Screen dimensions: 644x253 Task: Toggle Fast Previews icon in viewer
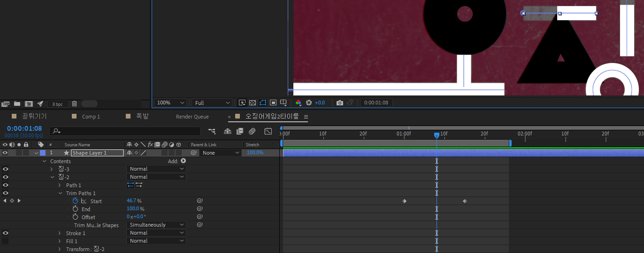pyautogui.click(x=242, y=103)
